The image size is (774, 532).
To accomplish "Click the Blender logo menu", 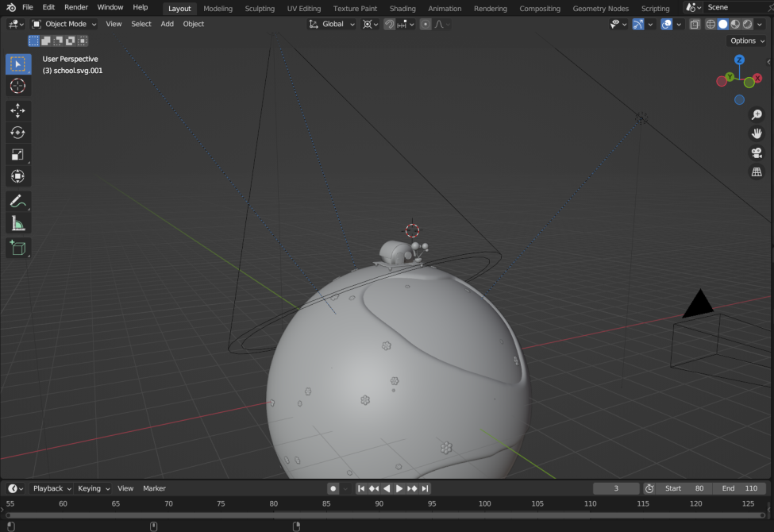I will (x=11, y=7).
